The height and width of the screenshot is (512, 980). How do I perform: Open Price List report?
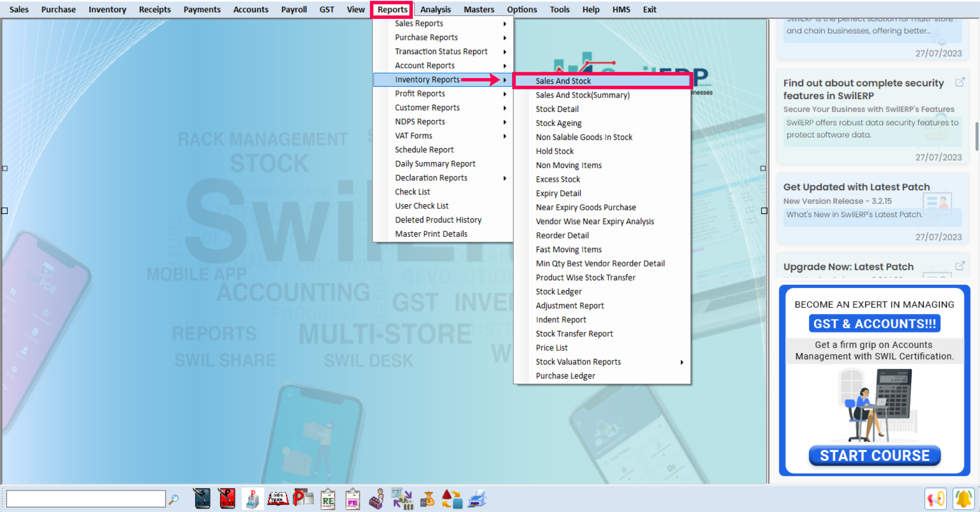click(602, 348)
